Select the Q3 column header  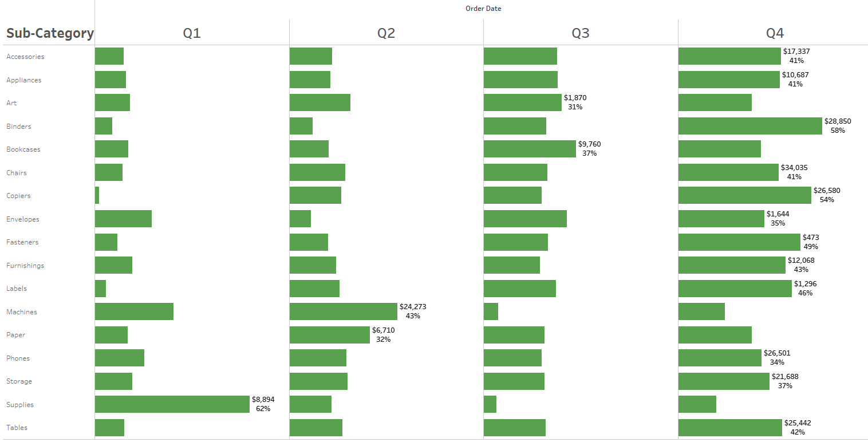click(581, 33)
